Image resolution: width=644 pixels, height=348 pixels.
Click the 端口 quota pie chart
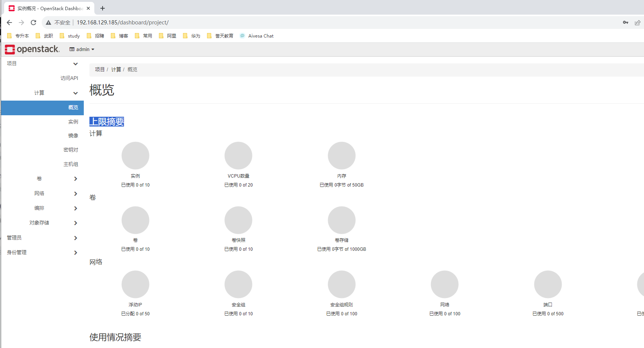pyautogui.click(x=548, y=284)
